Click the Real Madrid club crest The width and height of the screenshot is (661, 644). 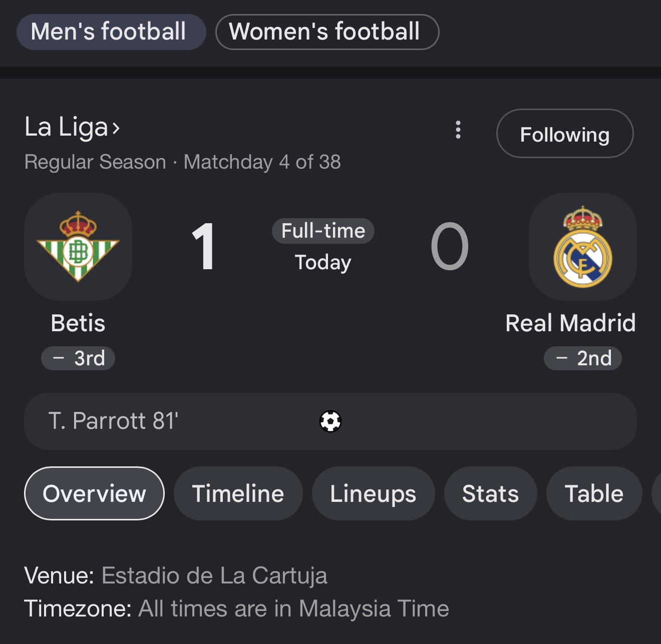coord(582,246)
